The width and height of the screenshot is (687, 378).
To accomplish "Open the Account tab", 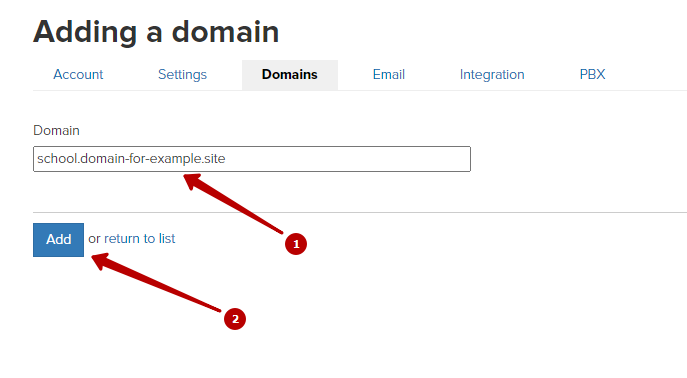I will point(78,75).
